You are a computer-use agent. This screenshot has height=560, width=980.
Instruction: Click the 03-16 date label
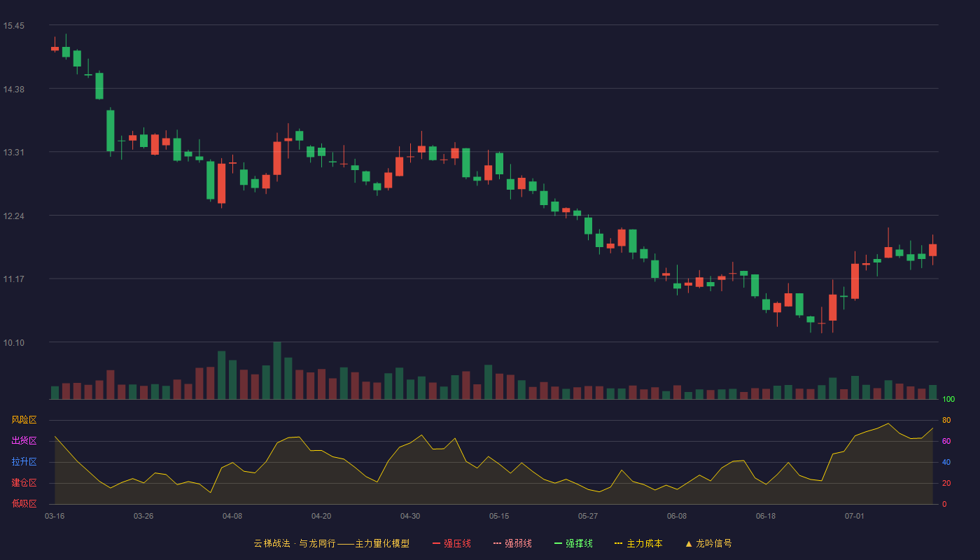[x=55, y=516]
